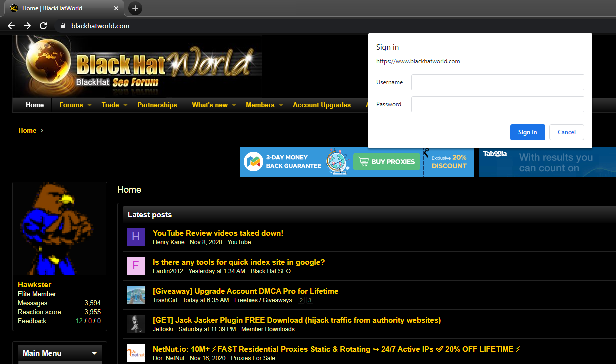
Task: Expand the Members dropdown arrow
Action: [x=281, y=105]
